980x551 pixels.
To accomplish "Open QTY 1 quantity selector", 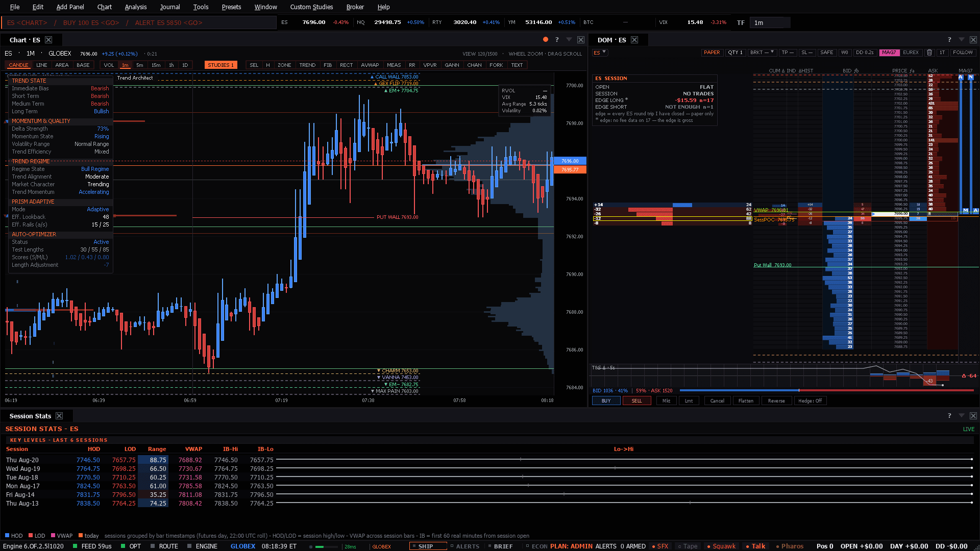I will coord(736,53).
